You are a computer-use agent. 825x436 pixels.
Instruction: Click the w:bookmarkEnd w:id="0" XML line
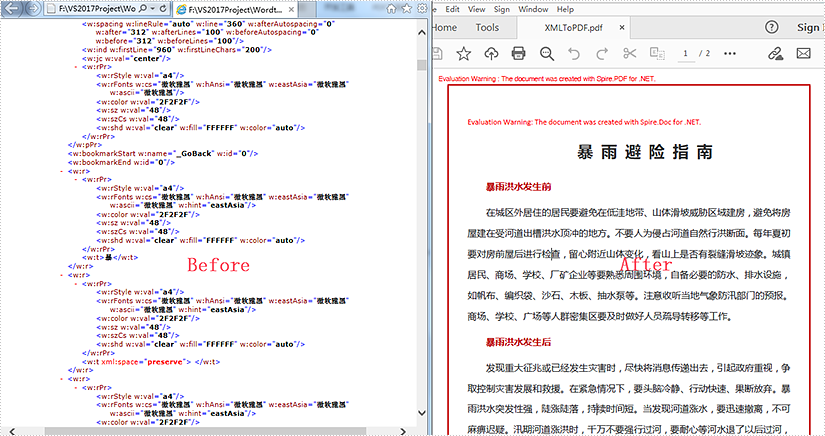[x=121, y=162]
